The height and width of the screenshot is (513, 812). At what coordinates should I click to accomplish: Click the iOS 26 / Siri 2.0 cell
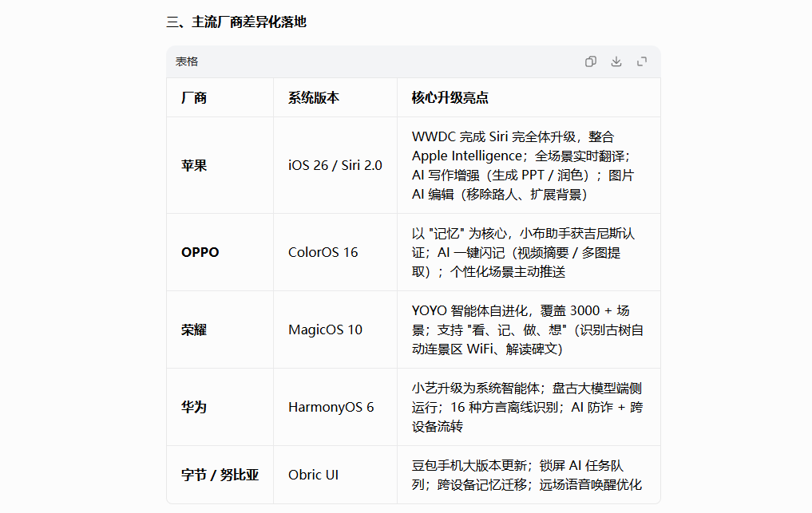coord(335,165)
